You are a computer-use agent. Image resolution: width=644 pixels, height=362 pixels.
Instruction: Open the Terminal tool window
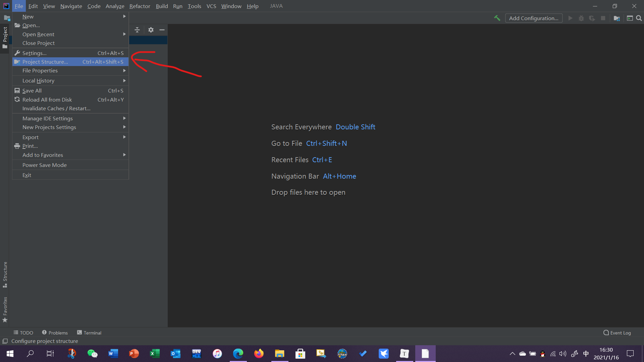89,333
